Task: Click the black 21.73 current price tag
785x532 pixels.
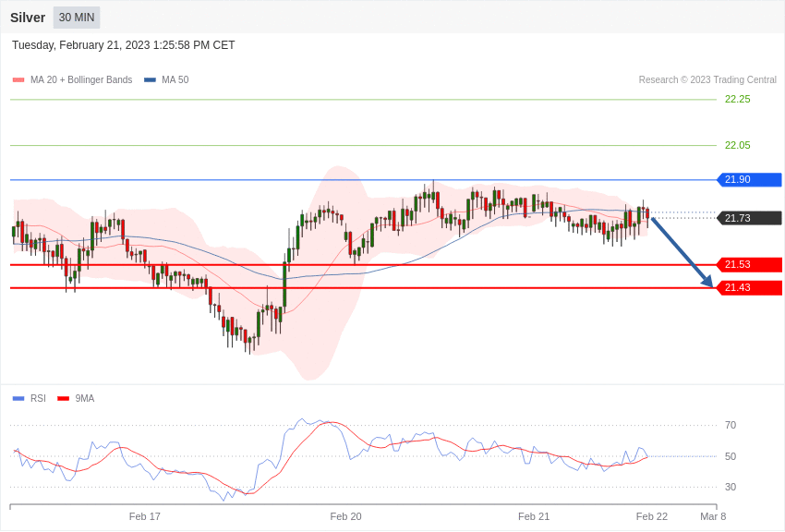Action: (750, 218)
